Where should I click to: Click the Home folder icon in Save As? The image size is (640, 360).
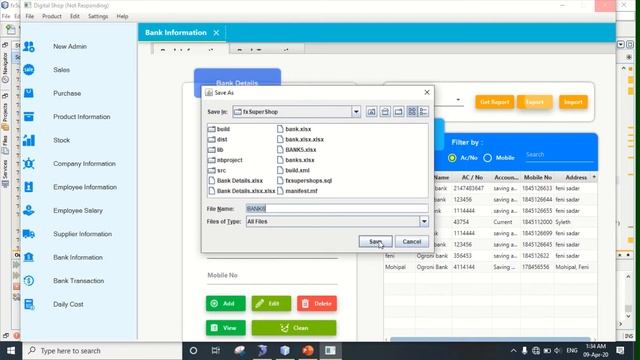385,111
